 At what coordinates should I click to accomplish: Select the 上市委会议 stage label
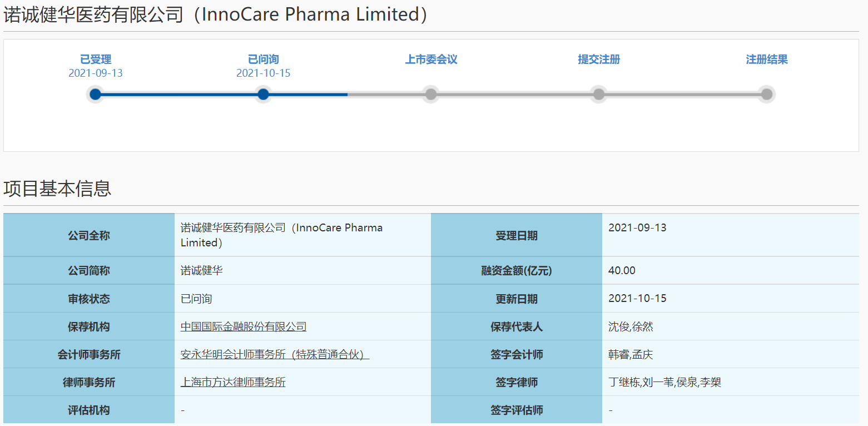click(431, 60)
